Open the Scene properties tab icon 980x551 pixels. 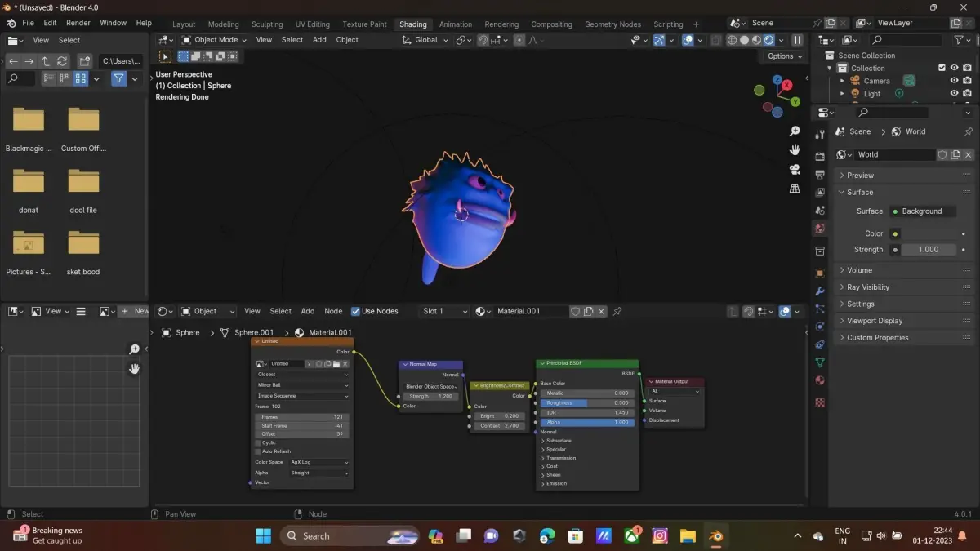820,211
